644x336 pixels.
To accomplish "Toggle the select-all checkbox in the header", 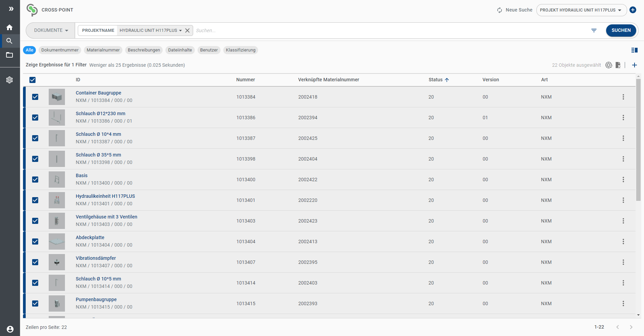I will (32, 80).
